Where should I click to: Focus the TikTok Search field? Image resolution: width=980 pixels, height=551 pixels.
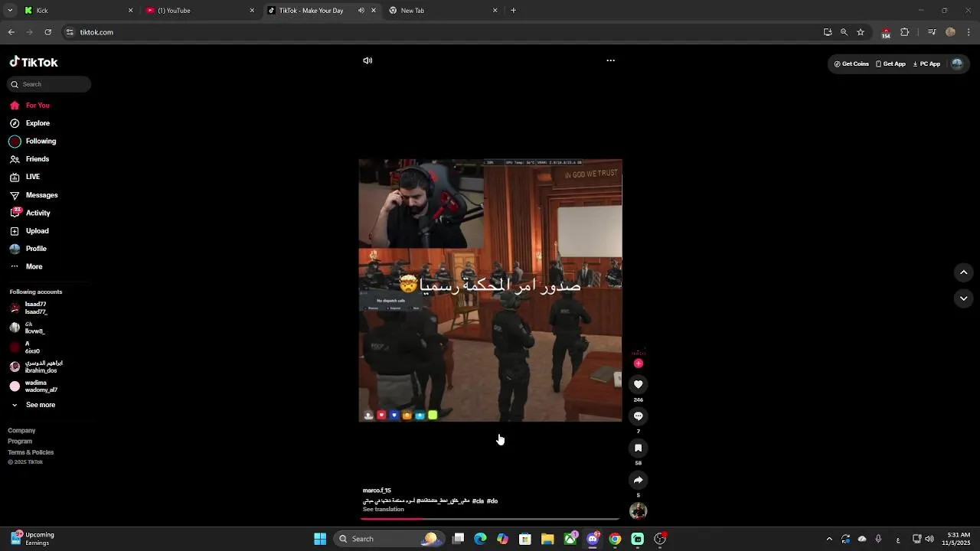click(x=50, y=84)
